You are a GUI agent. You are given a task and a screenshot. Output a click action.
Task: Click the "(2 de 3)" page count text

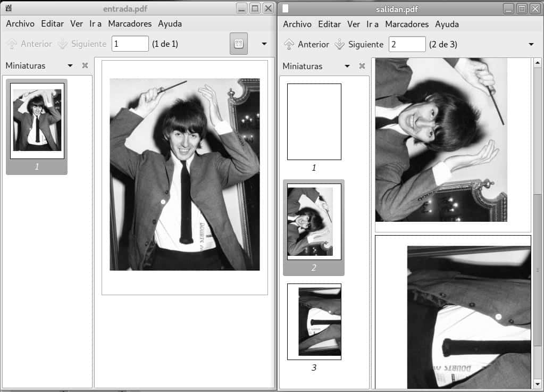pos(443,44)
